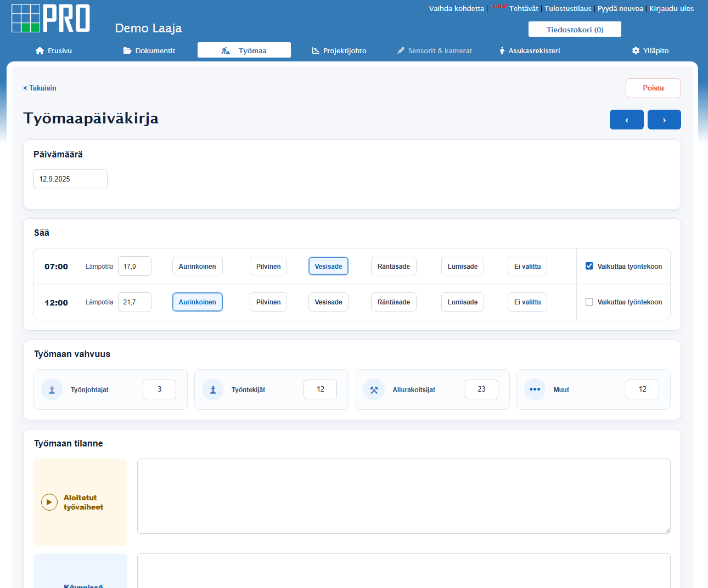708x588 pixels.
Task: Go to next diary entry arrow
Action: point(664,120)
